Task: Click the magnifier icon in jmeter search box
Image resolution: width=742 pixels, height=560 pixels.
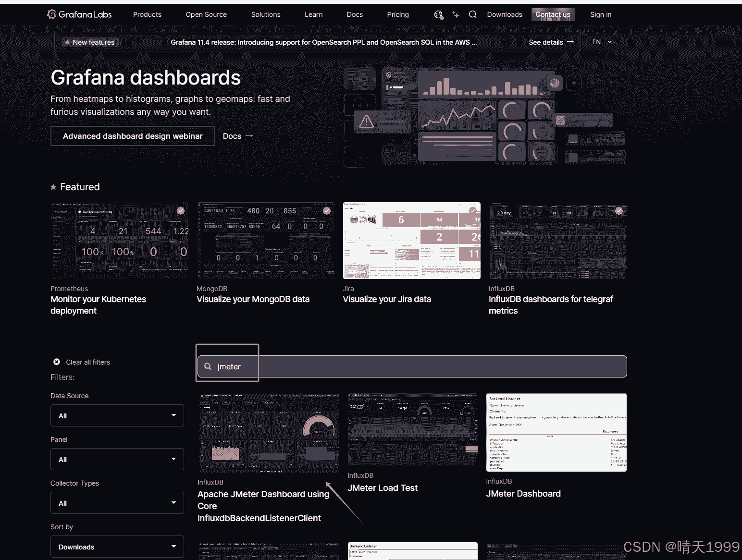Action: 208,366
